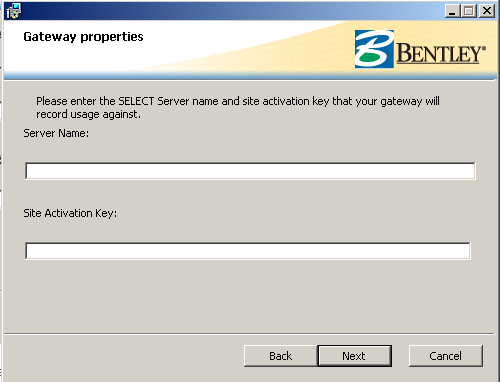The width and height of the screenshot is (500, 382).
Task: Focus the Server Name text field
Action: [x=250, y=171]
